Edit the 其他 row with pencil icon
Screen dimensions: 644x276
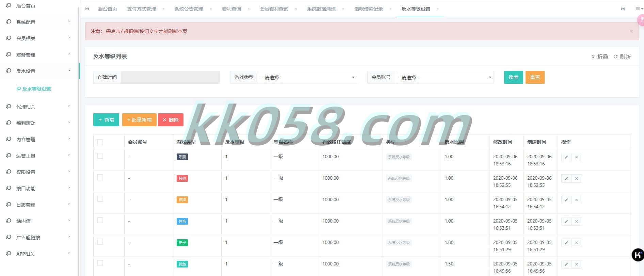tap(566, 179)
